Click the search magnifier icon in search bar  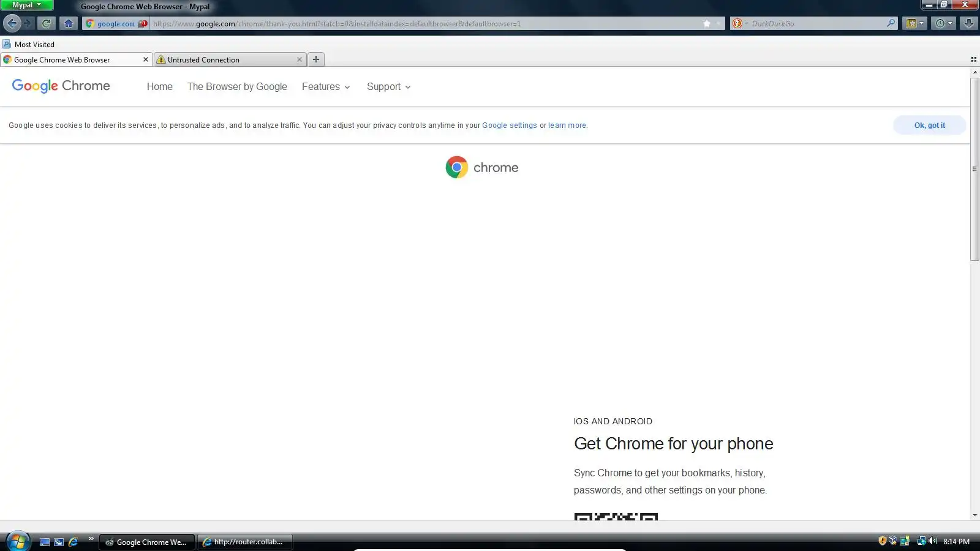pos(891,23)
